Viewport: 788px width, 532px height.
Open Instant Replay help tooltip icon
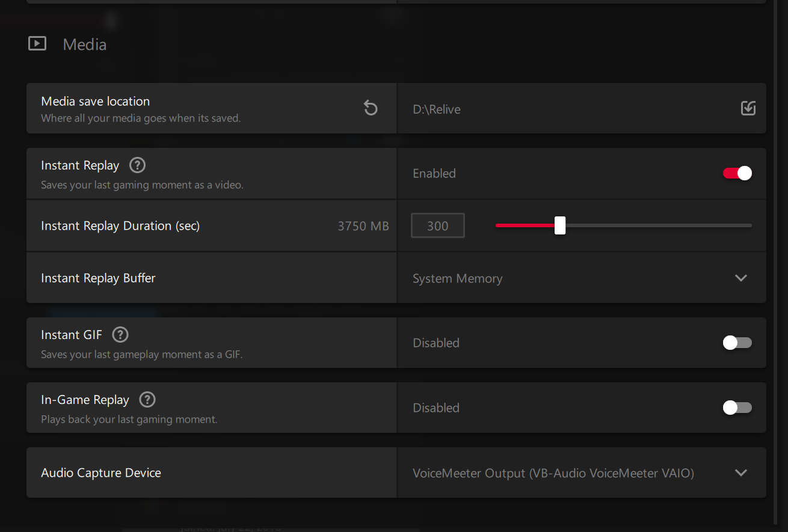pos(138,165)
